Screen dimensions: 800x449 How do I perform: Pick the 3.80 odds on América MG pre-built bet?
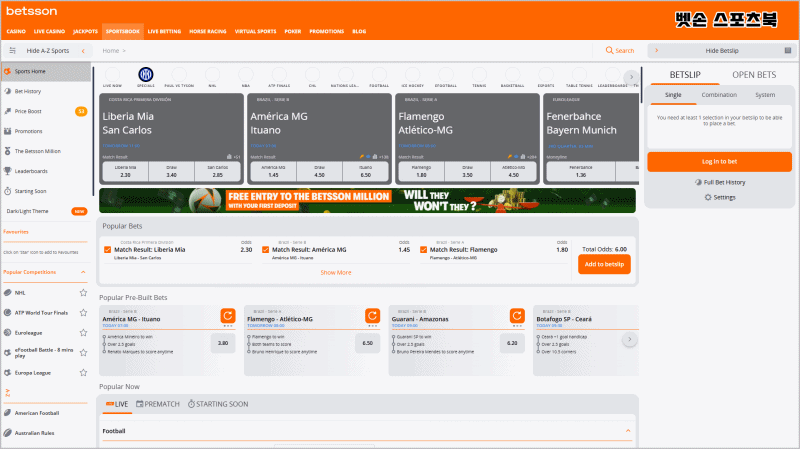(223, 343)
